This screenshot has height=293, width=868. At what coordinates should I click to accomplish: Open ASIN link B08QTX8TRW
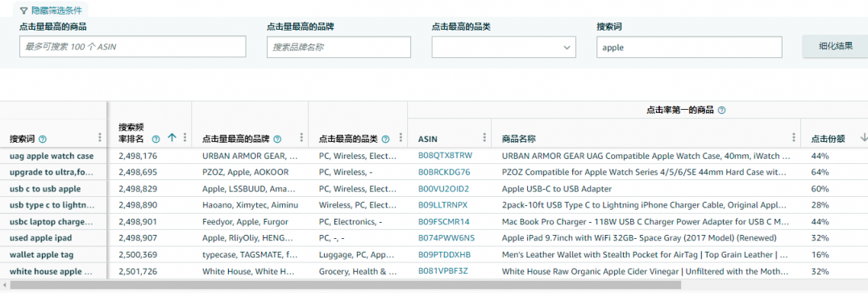[445, 155]
